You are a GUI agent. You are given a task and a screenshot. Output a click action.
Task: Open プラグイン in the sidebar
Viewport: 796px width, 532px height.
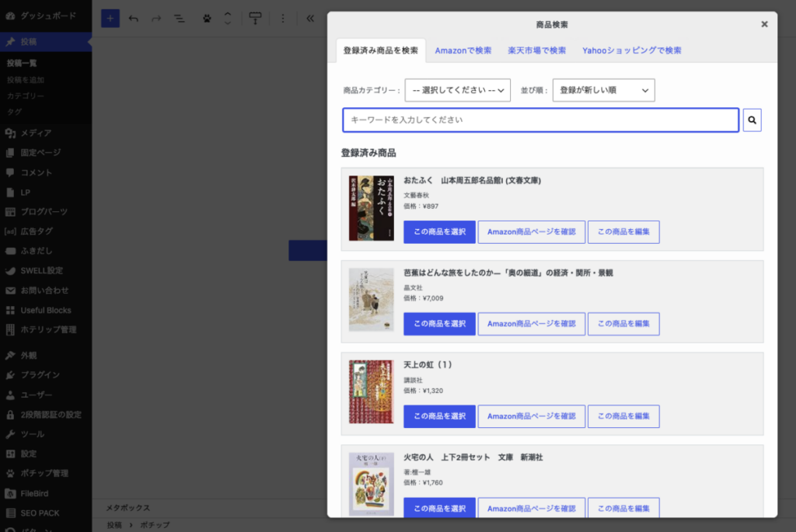46,375
